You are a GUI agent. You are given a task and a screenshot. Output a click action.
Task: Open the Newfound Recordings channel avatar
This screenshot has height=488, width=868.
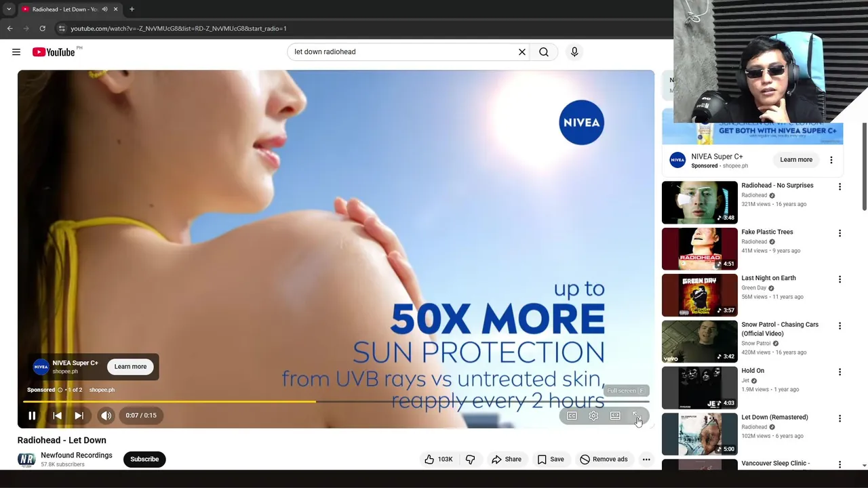26,460
